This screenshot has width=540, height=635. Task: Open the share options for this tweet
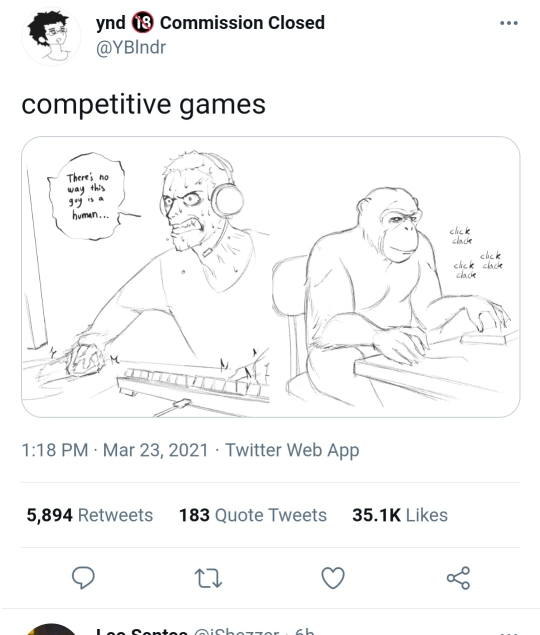pos(458,578)
